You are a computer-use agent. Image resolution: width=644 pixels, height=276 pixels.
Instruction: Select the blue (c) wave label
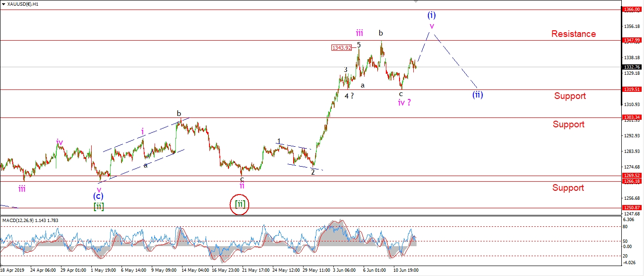[x=98, y=196]
